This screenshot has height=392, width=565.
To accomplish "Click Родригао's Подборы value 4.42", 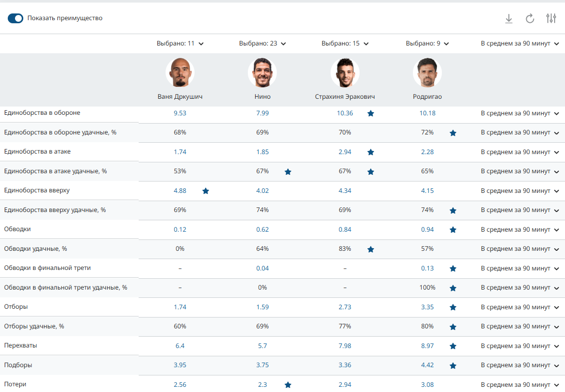I will (x=427, y=365).
